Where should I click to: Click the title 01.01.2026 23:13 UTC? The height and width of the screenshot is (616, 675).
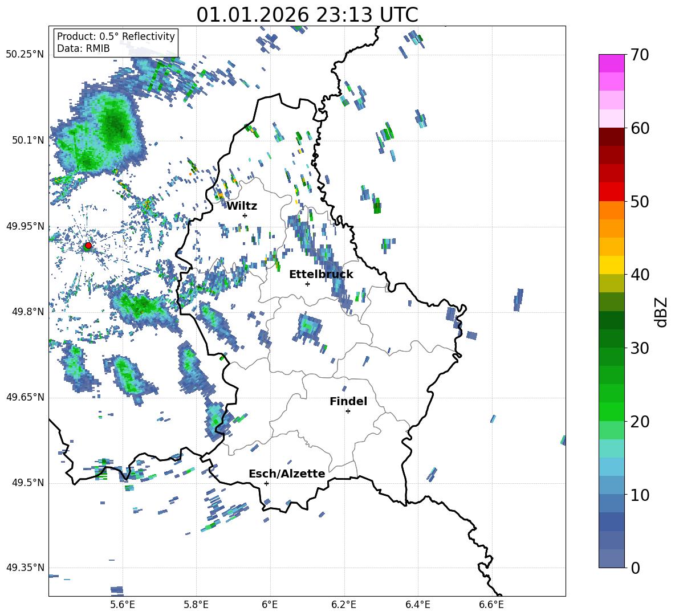(x=307, y=15)
